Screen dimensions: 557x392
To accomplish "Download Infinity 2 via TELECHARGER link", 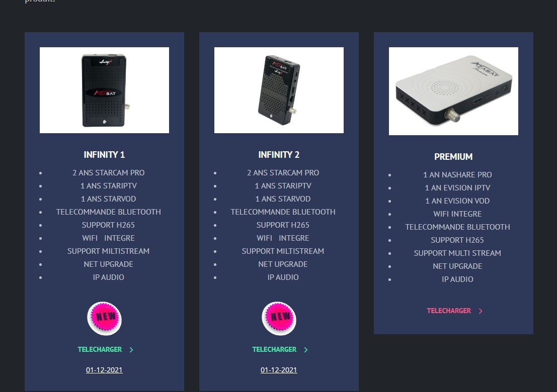I will point(274,349).
